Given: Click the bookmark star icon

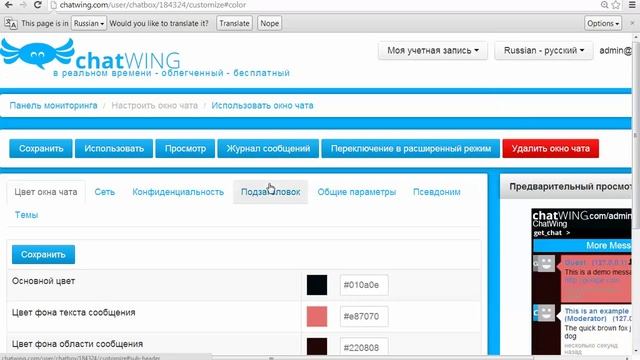Looking at the screenshot, I should click(616, 5).
